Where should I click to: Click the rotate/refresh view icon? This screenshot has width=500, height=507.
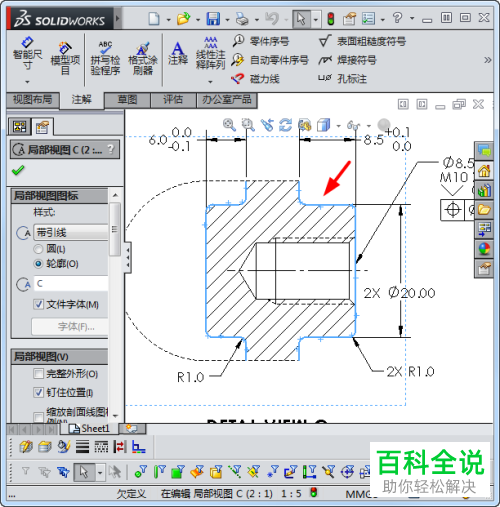point(286,125)
